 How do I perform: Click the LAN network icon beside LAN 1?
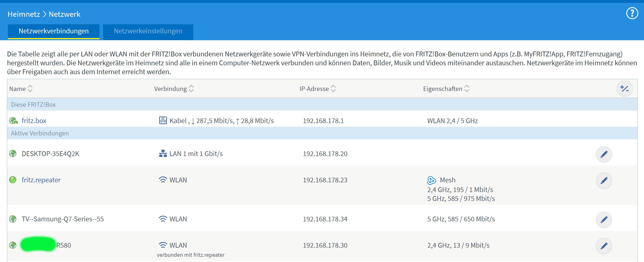pyautogui.click(x=163, y=154)
